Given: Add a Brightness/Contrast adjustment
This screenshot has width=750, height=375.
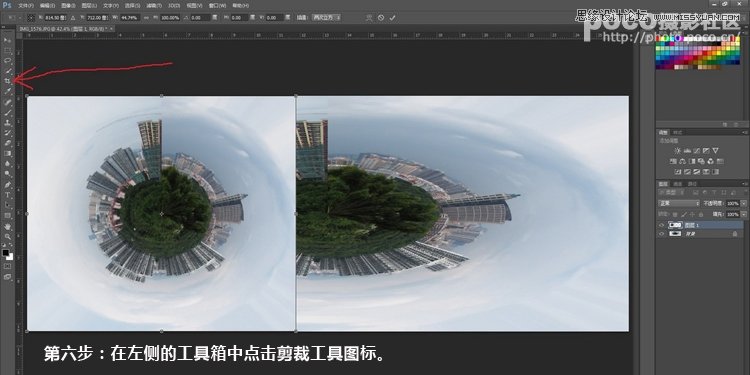Looking at the screenshot, I should coord(677,151).
